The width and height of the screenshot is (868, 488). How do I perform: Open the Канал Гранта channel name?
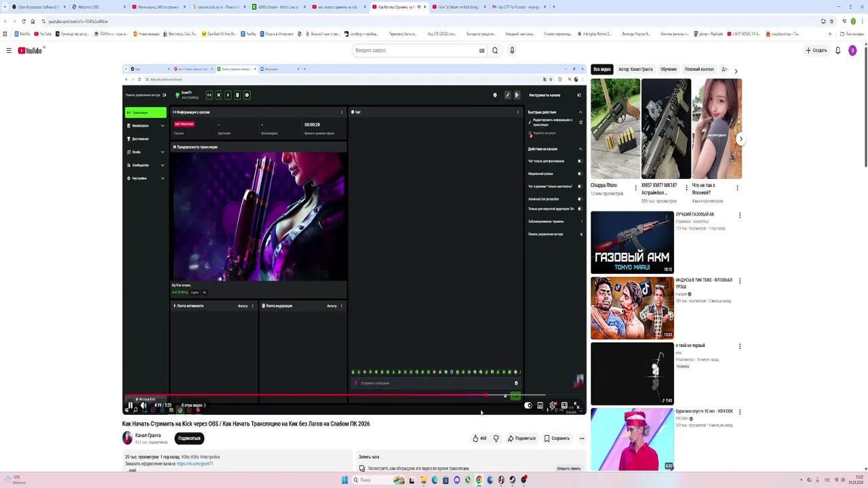point(148,435)
